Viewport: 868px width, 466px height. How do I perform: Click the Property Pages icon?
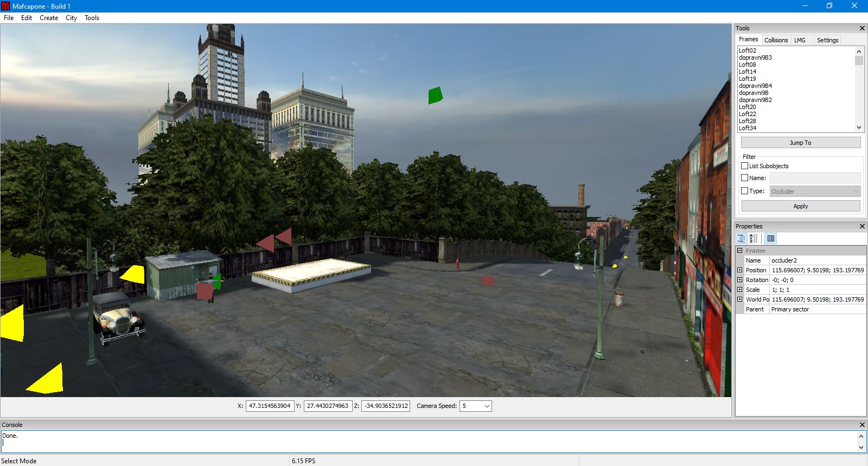(x=771, y=239)
